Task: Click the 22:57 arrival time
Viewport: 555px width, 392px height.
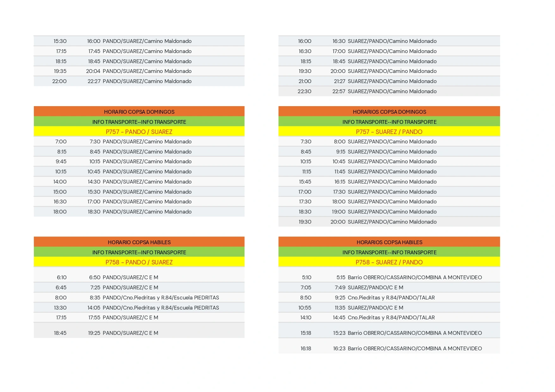Action: (x=339, y=91)
